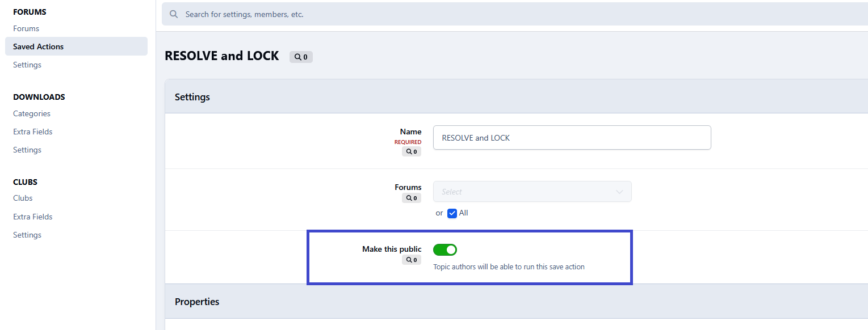
Task: Click the Forums dropdown chevron arrow
Action: pyautogui.click(x=619, y=192)
